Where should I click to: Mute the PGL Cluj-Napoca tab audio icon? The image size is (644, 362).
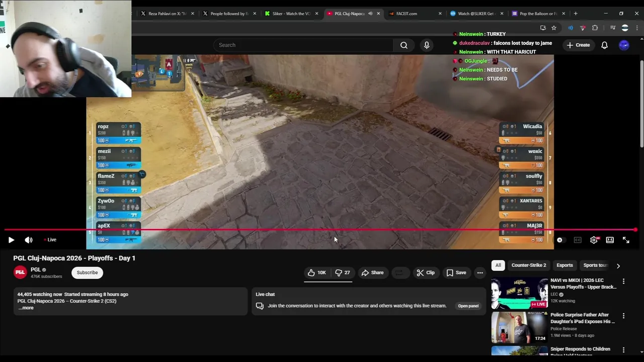point(370,14)
